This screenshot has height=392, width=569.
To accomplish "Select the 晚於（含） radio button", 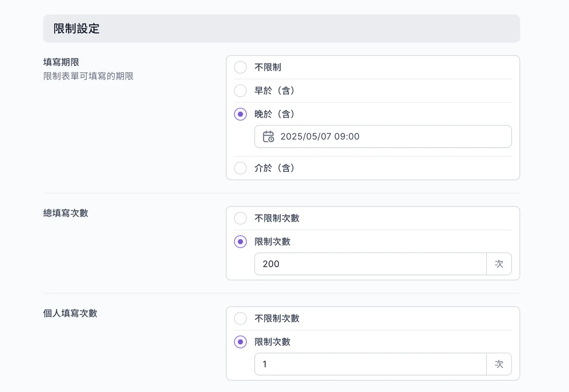I will (240, 114).
